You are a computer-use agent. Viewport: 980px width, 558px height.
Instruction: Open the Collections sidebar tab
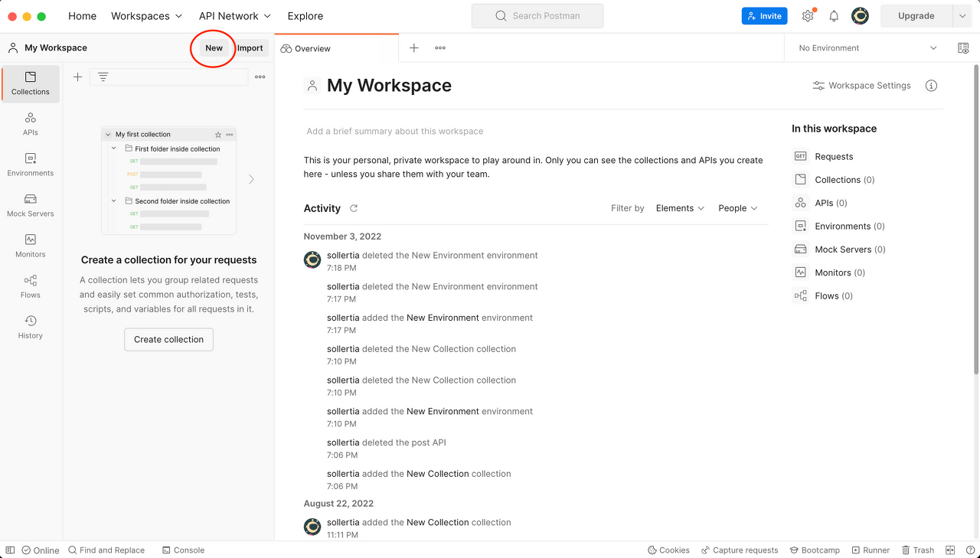point(31,84)
